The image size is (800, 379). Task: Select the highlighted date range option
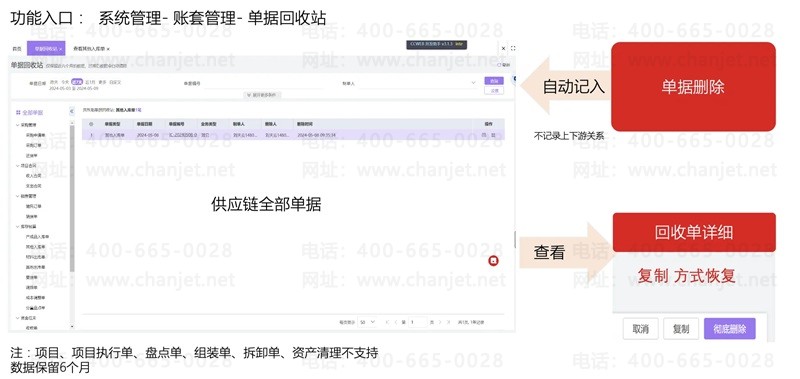tap(77, 82)
